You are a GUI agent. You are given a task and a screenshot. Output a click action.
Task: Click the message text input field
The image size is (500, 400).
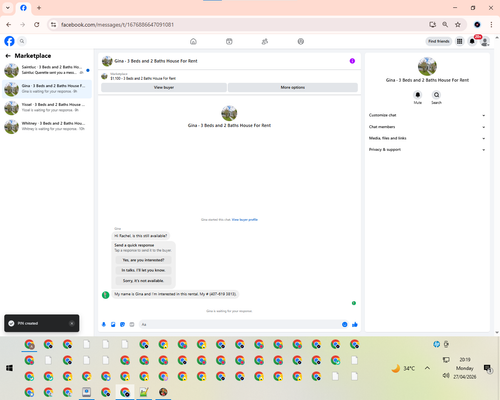click(x=240, y=324)
